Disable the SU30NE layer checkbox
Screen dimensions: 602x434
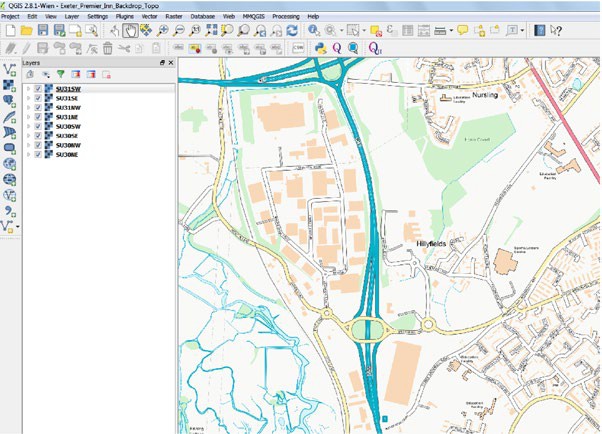point(38,154)
